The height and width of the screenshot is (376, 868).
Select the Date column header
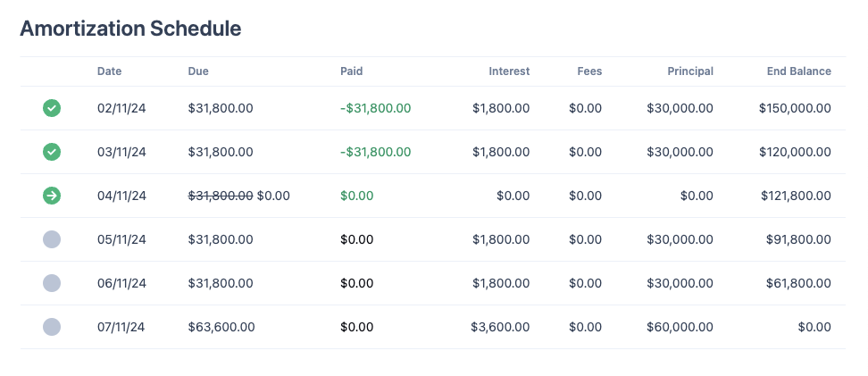pyautogui.click(x=110, y=71)
